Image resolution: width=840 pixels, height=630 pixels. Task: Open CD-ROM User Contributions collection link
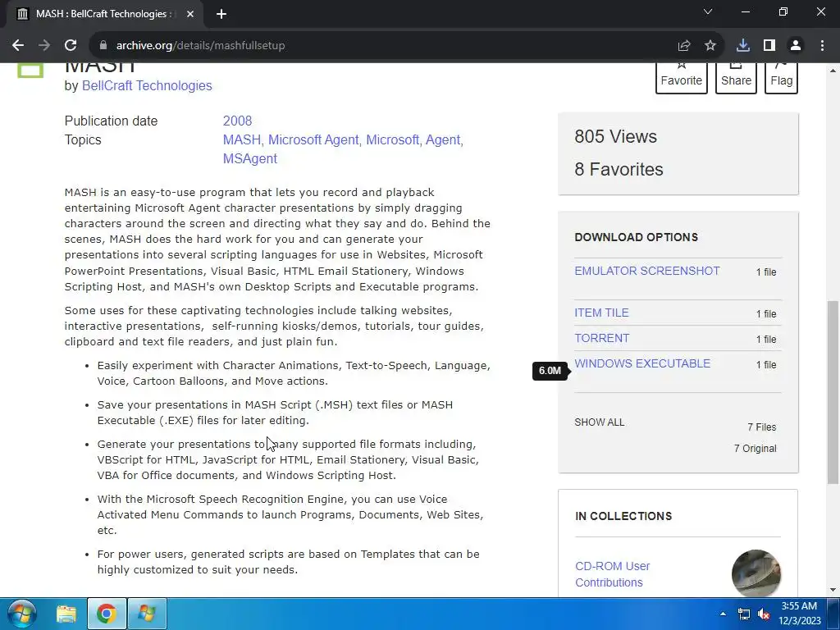pyautogui.click(x=612, y=574)
